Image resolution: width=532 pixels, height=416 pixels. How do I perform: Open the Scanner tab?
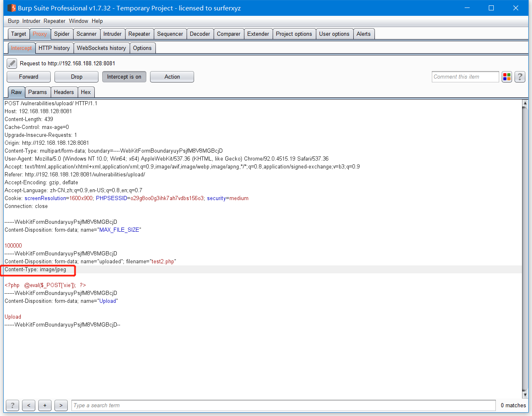click(86, 34)
